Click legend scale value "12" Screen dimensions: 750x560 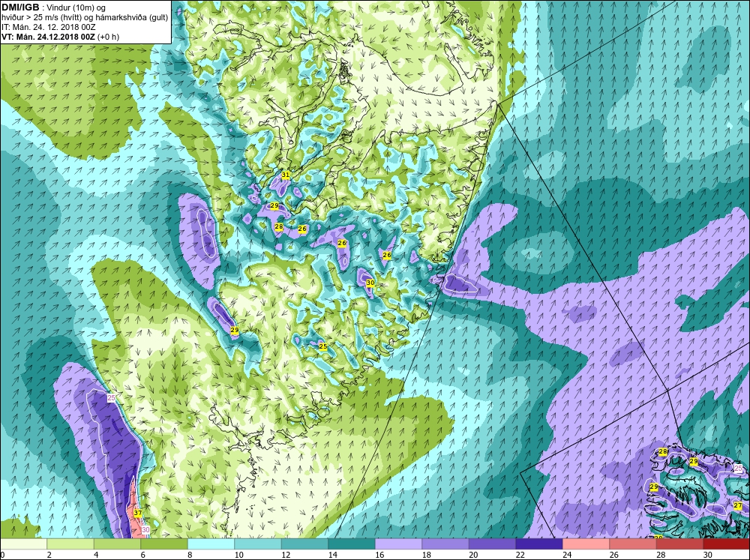point(286,555)
